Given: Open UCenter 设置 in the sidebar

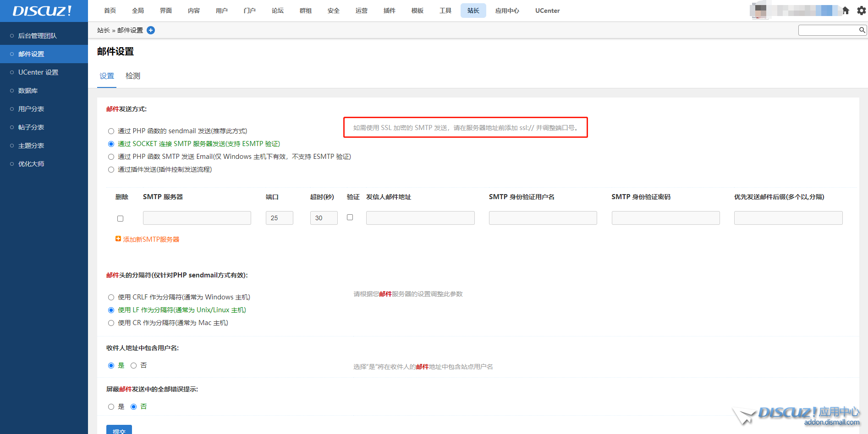Looking at the screenshot, I should (x=38, y=72).
